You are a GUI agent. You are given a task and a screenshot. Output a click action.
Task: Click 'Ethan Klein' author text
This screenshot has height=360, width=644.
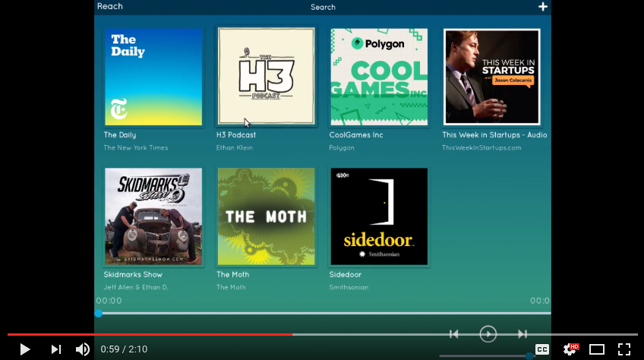click(234, 147)
